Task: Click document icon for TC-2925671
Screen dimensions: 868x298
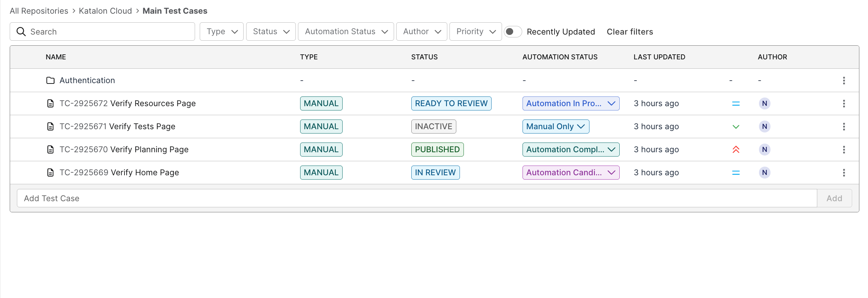Action: [x=50, y=127]
